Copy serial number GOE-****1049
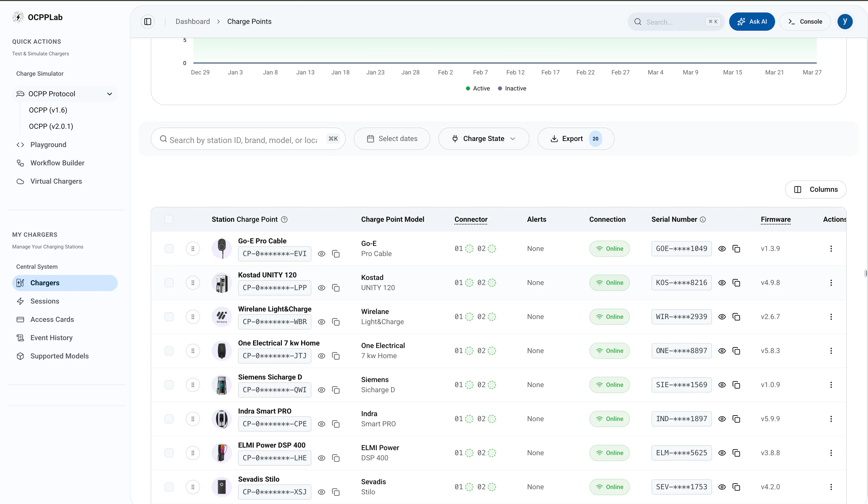 (x=737, y=248)
